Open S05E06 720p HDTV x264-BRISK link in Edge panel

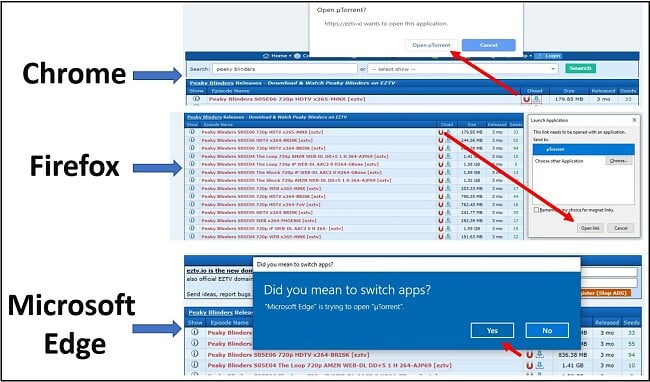(288, 355)
